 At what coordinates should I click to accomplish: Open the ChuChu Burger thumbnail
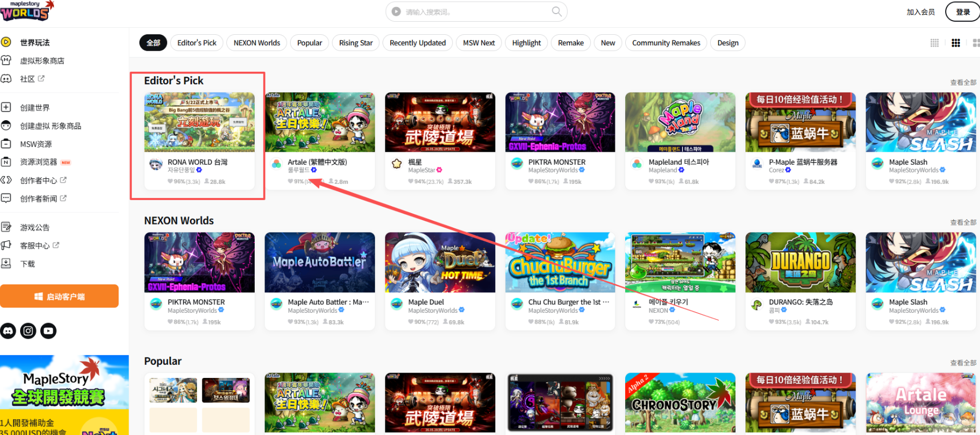(x=560, y=263)
